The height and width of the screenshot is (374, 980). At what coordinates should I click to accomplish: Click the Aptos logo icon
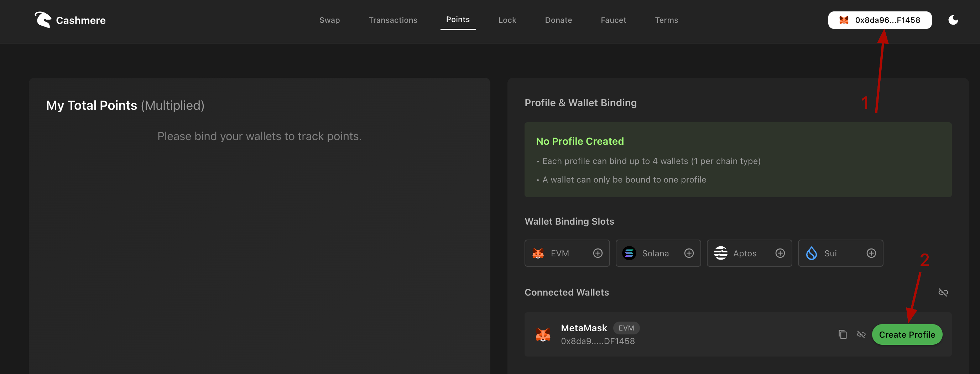[720, 253]
